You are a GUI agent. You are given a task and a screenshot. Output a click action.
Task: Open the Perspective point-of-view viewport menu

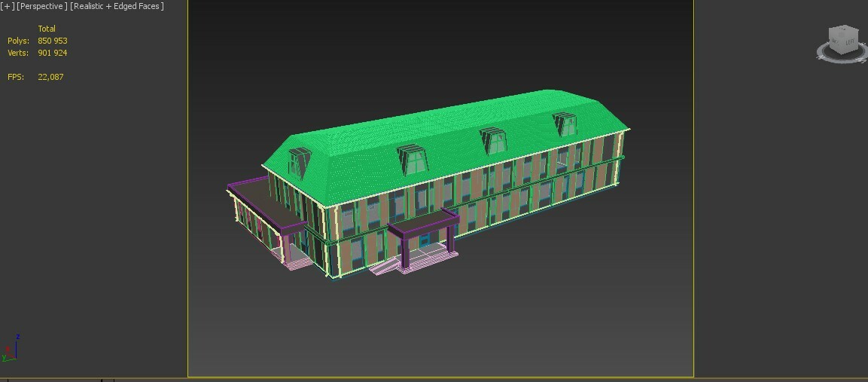click(42, 6)
